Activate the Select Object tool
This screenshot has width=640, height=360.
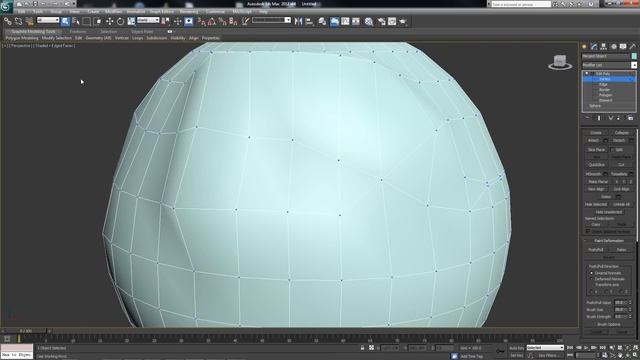click(x=65, y=21)
